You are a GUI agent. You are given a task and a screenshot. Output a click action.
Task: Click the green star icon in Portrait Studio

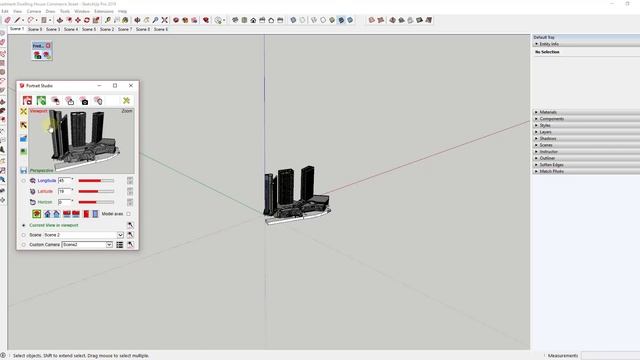point(127,100)
